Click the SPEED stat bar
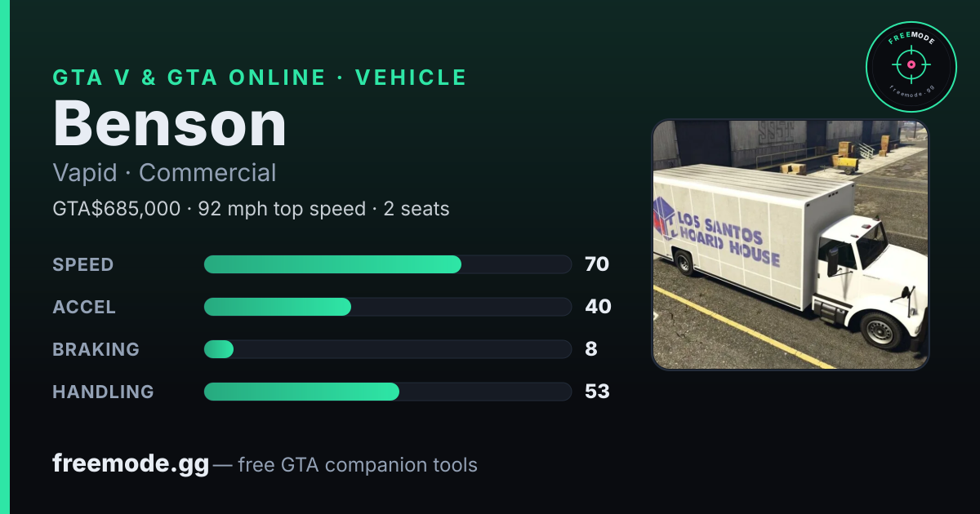The width and height of the screenshot is (980, 514). [x=388, y=264]
